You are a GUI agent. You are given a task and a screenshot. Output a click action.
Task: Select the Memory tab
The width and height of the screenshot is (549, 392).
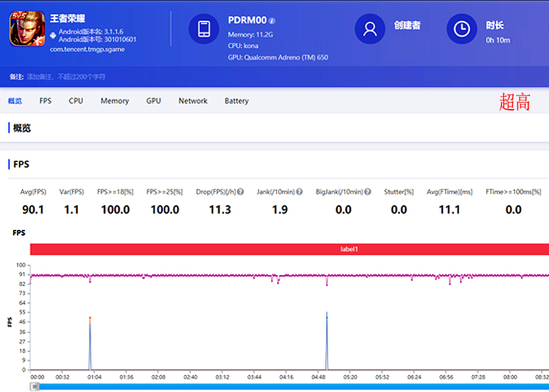[114, 101]
